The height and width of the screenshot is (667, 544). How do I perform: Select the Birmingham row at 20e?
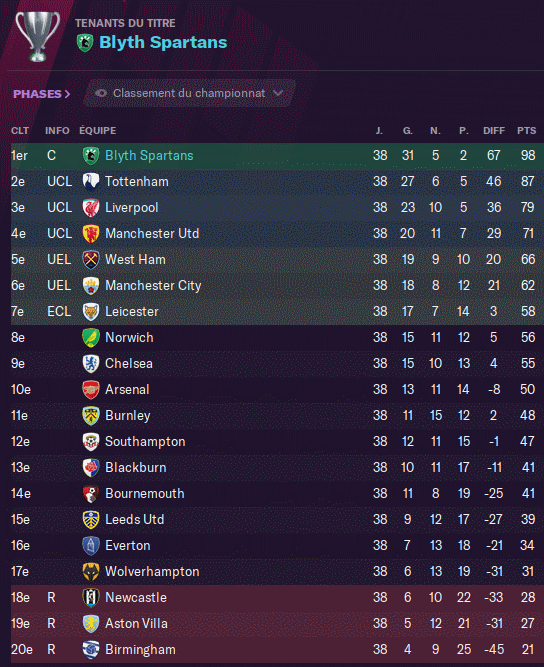[x=277, y=650]
